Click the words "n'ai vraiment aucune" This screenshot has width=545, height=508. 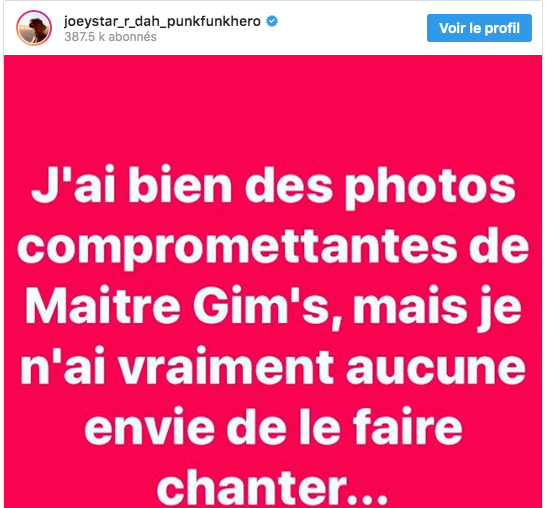273,367
